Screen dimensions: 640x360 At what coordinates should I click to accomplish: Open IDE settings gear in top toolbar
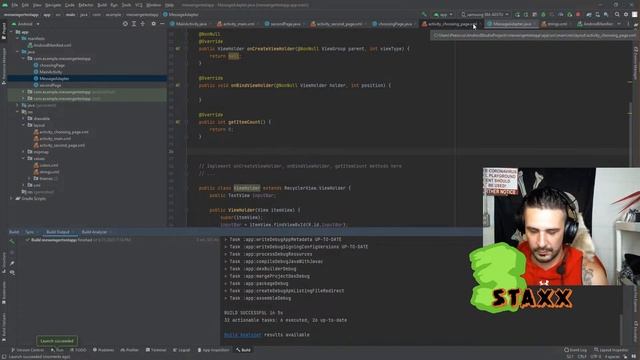coord(626,14)
